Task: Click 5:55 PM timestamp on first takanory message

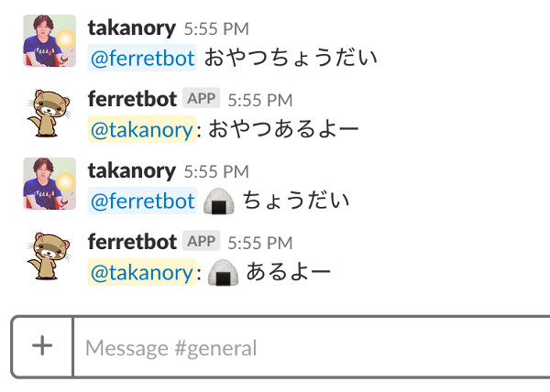Action: point(216,29)
